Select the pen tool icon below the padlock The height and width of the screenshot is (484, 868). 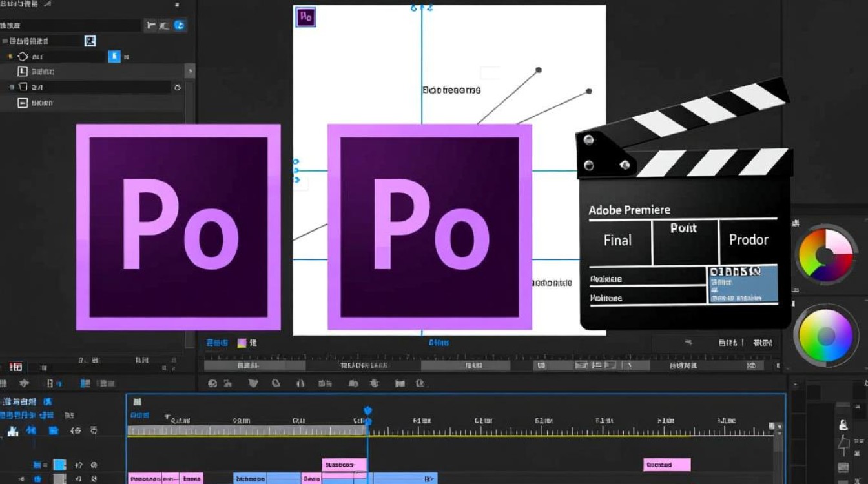(843, 445)
